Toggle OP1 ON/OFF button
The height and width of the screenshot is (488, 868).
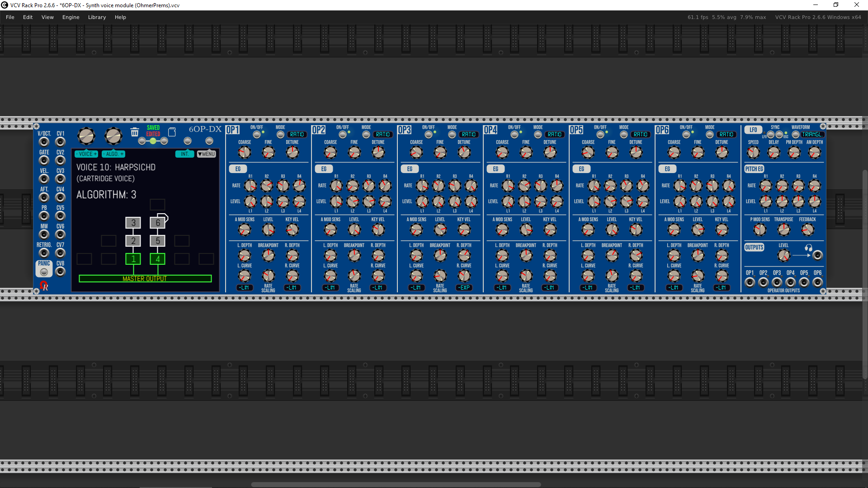(257, 135)
